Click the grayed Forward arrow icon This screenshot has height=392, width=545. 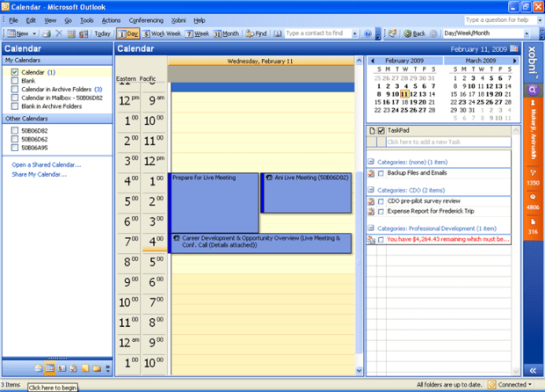(433, 33)
